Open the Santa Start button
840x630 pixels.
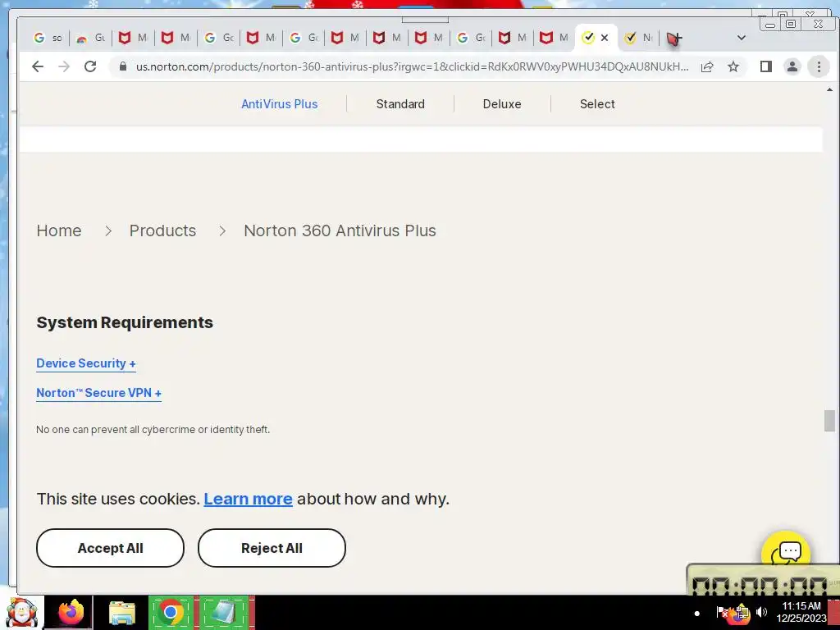click(x=21, y=612)
